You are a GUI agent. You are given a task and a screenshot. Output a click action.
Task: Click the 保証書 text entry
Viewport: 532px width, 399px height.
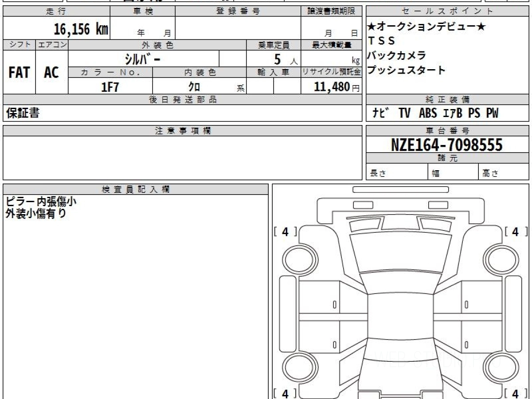[x=23, y=113]
